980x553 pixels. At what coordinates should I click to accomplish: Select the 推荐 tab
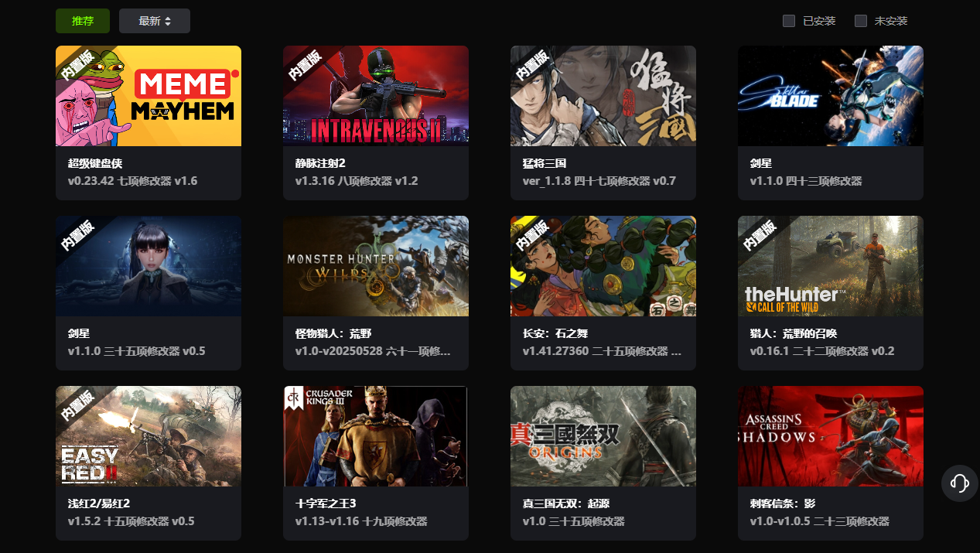coord(83,21)
